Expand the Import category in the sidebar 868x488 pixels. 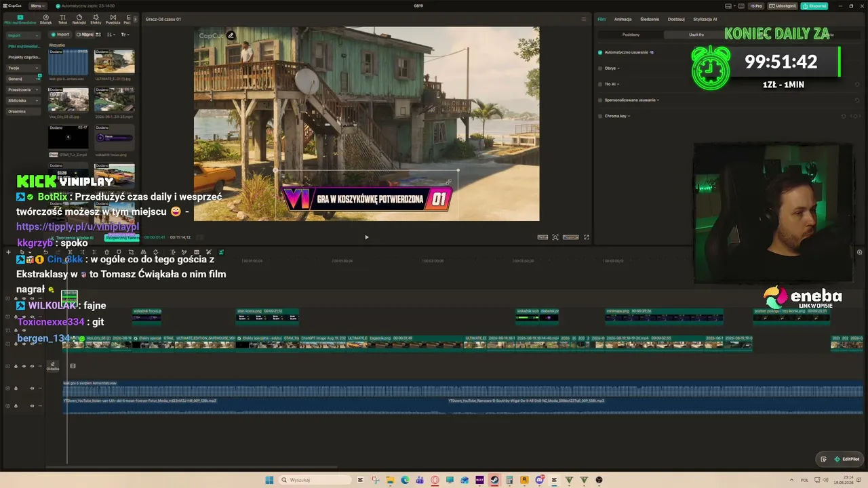pos(23,35)
